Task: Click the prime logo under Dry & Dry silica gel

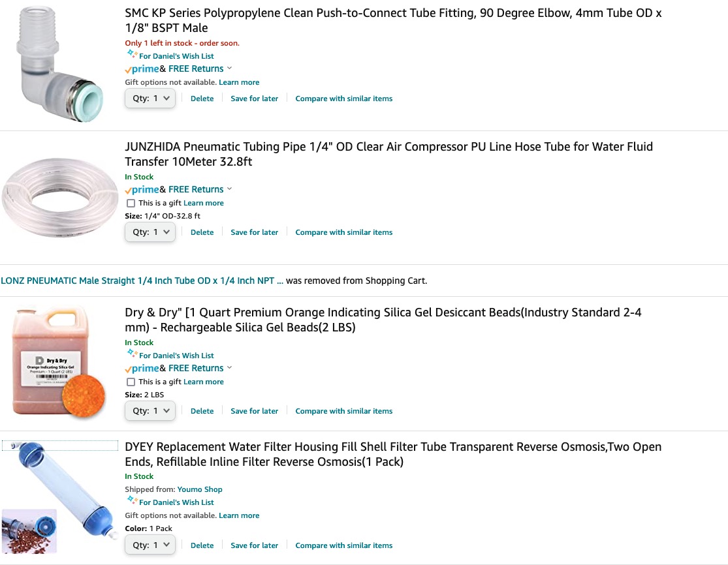Action: tap(142, 369)
